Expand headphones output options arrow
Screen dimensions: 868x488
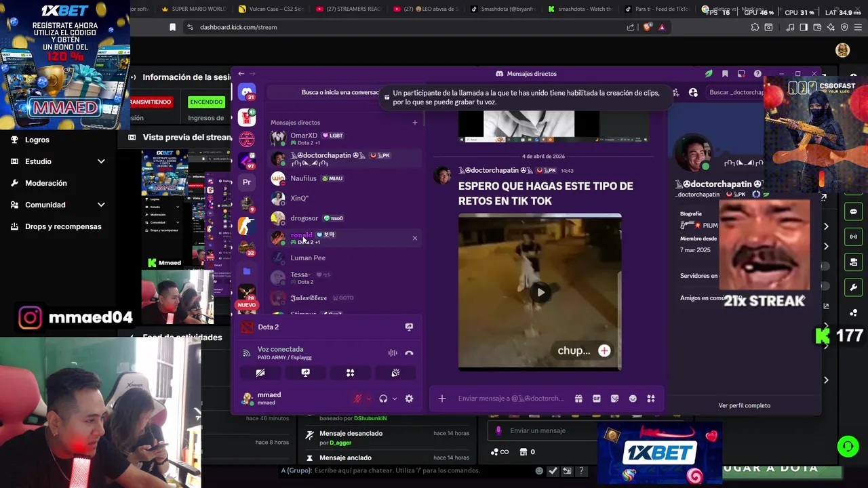pyautogui.click(x=395, y=399)
